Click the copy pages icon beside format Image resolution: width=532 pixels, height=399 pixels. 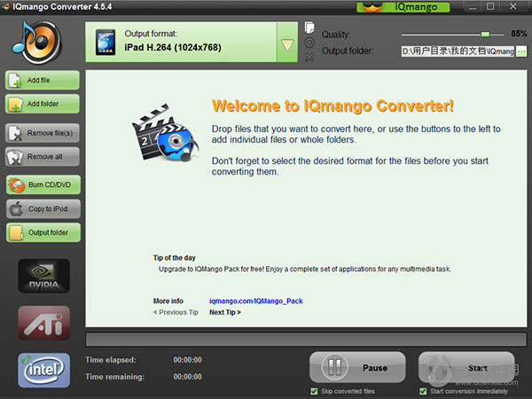pos(309,27)
